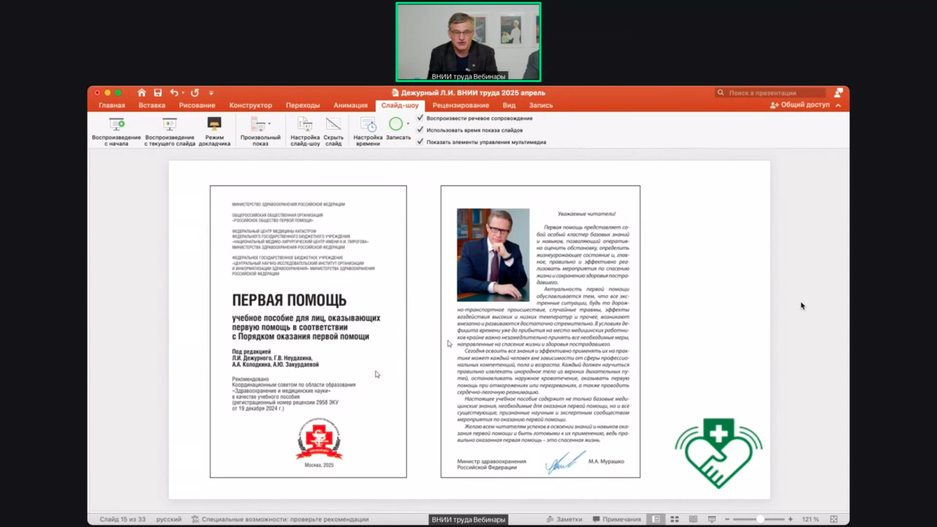Click the Share button
The image size is (937, 527).
tap(800, 105)
